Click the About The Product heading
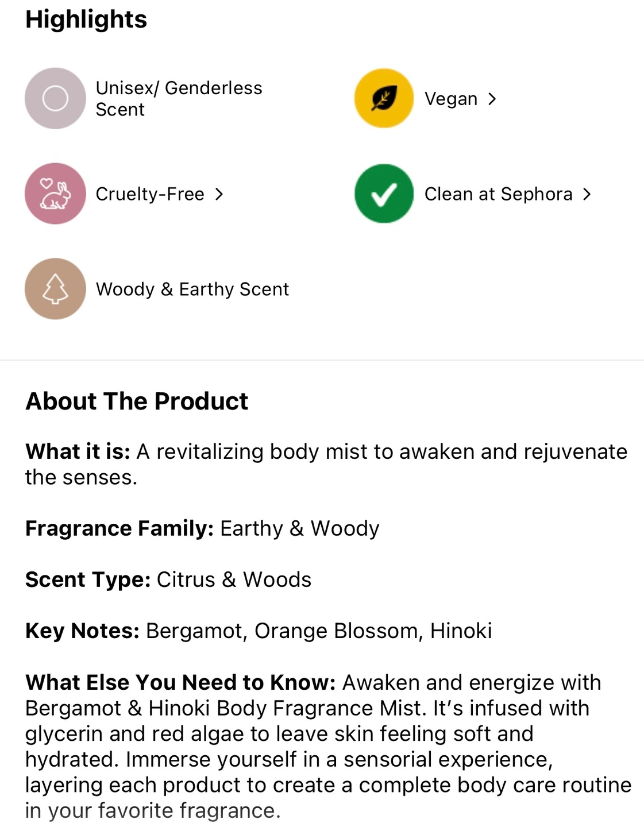Image resolution: width=644 pixels, height=827 pixels. 137,401
